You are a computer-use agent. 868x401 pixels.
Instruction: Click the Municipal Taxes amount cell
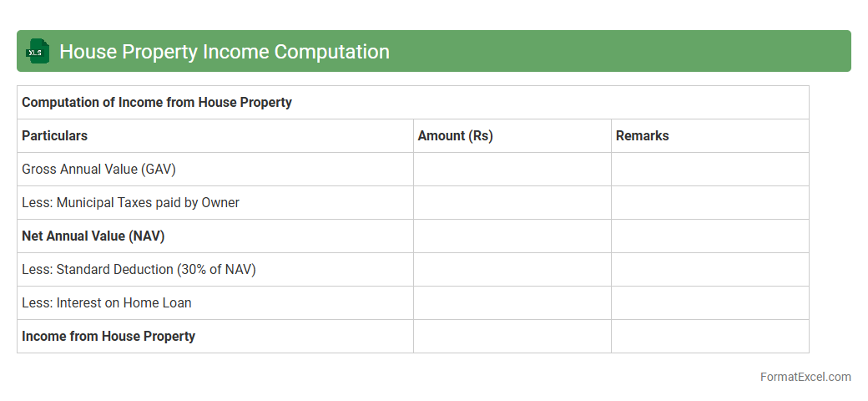[x=512, y=203]
